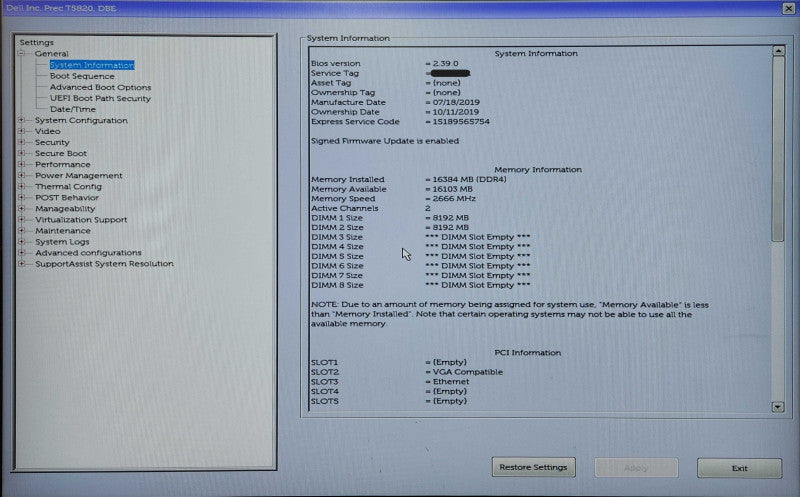Close the BIOS window with X
This screenshot has width=800, height=497.
coord(788,8)
